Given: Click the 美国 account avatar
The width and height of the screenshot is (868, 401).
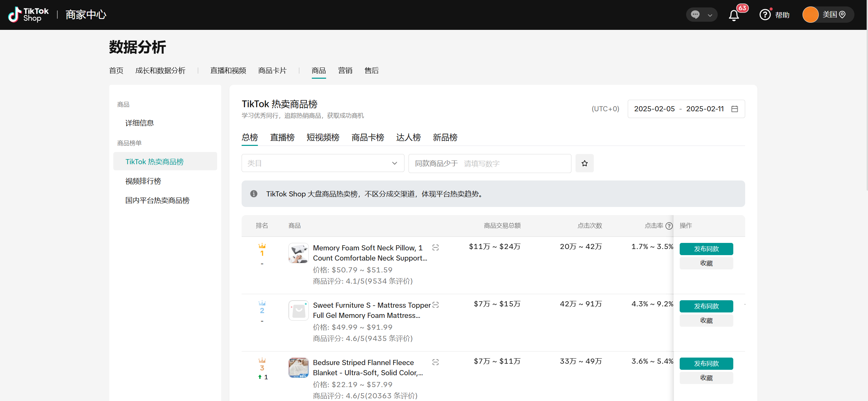Looking at the screenshot, I should click(811, 15).
